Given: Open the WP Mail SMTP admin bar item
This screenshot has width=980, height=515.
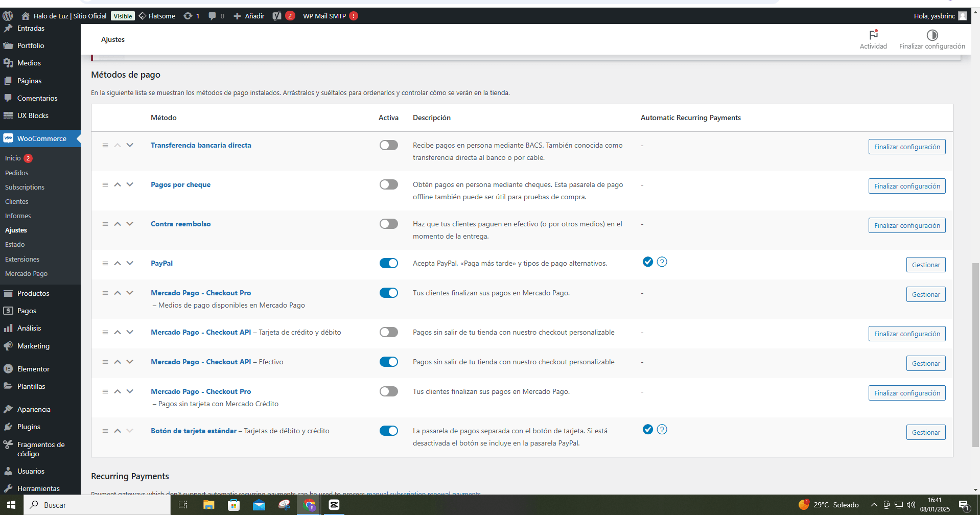Looking at the screenshot, I should pos(330,16).
